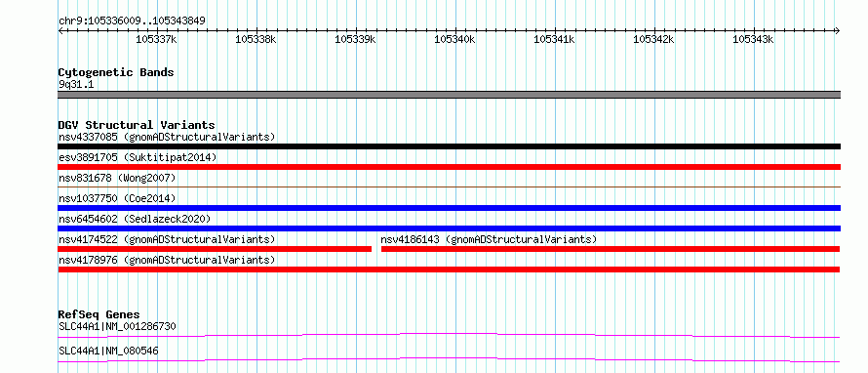Open the SLC44A1|NM_080546 transcript label
The height and width of the screenshot is (373, 868).
[109, 351]
